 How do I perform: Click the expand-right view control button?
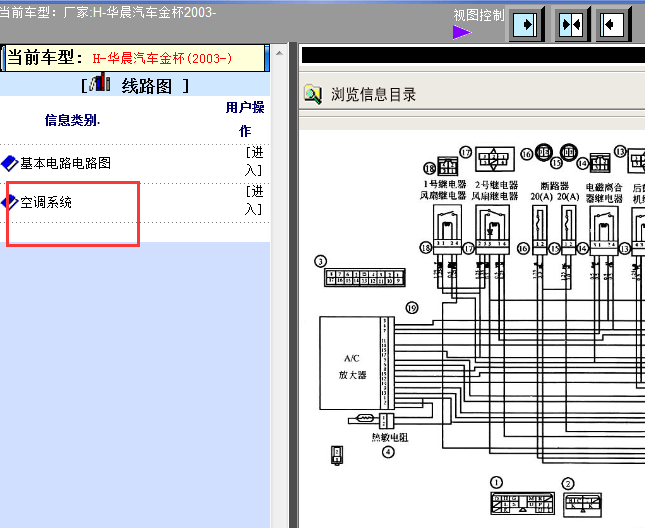[527, 25]
